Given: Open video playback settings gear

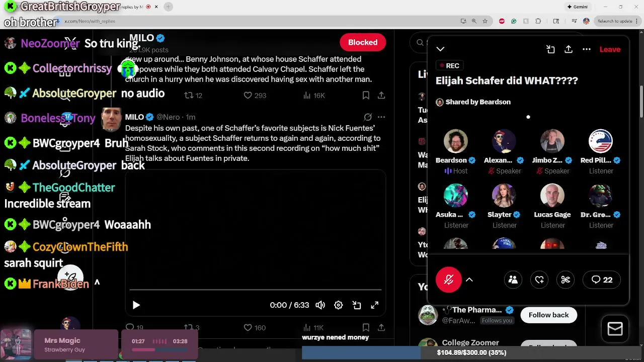Looking at the screenshot, I should click(x=338, y=305).
